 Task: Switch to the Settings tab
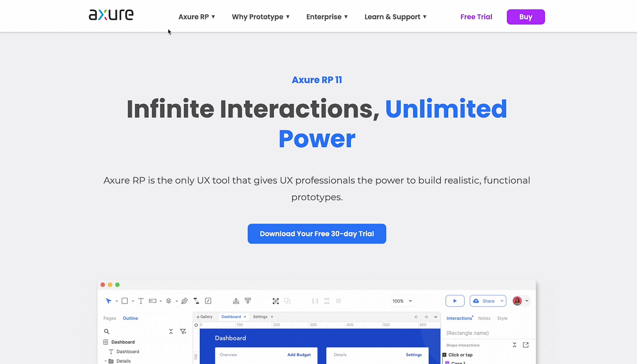click(x=260, y=316)
